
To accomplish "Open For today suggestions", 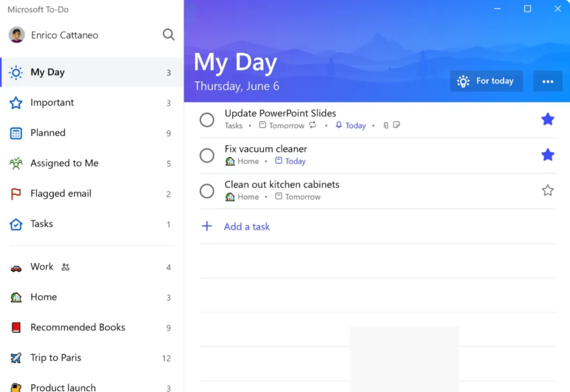I will 486,81.
